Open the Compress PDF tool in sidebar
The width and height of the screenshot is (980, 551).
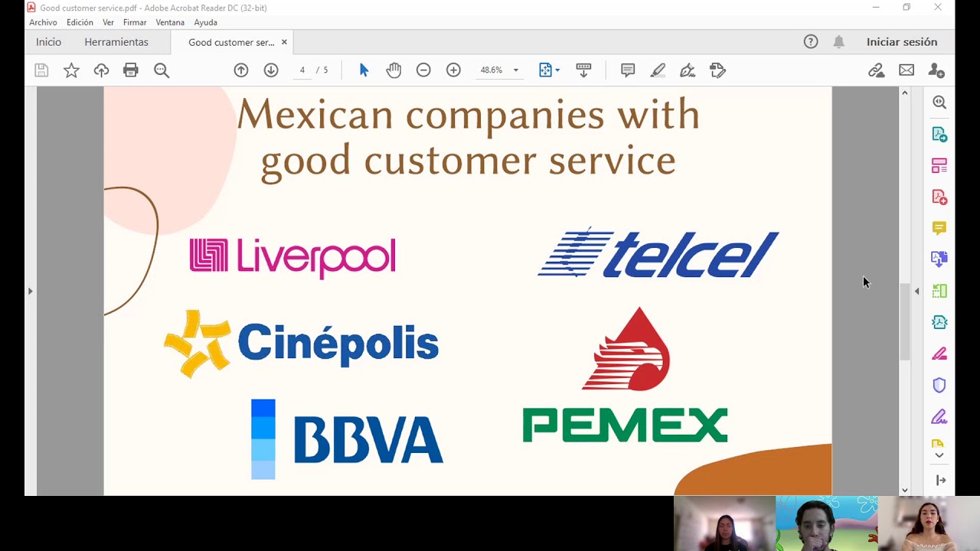pyautogui.click(x=939, y=322)
